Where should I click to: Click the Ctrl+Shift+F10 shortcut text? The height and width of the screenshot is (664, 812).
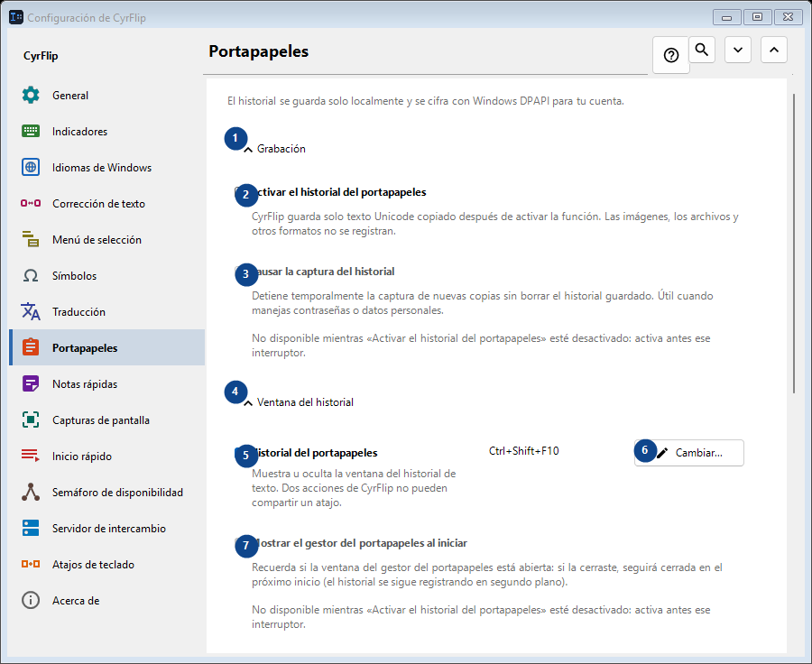(x=524, y=451)
